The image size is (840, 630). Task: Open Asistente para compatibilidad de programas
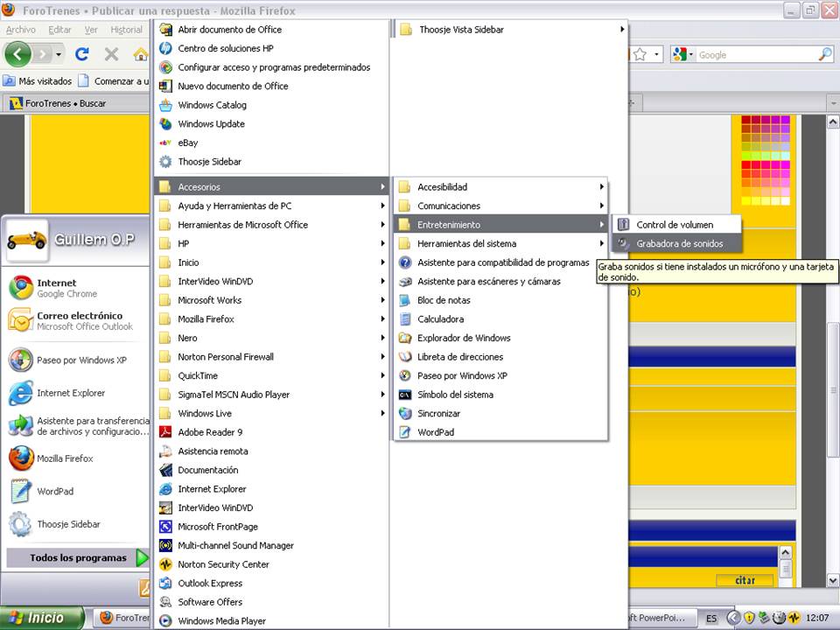[500, 262]
